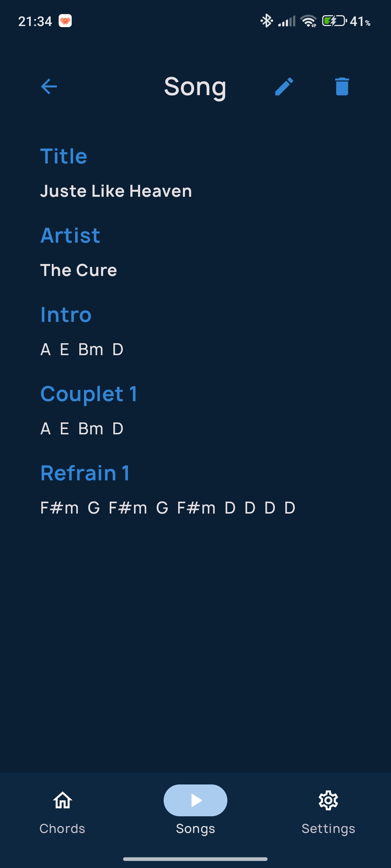Tap the Refrain 1 section heading
This screenshot has height=868, width=391.
(x=85, y=473)
